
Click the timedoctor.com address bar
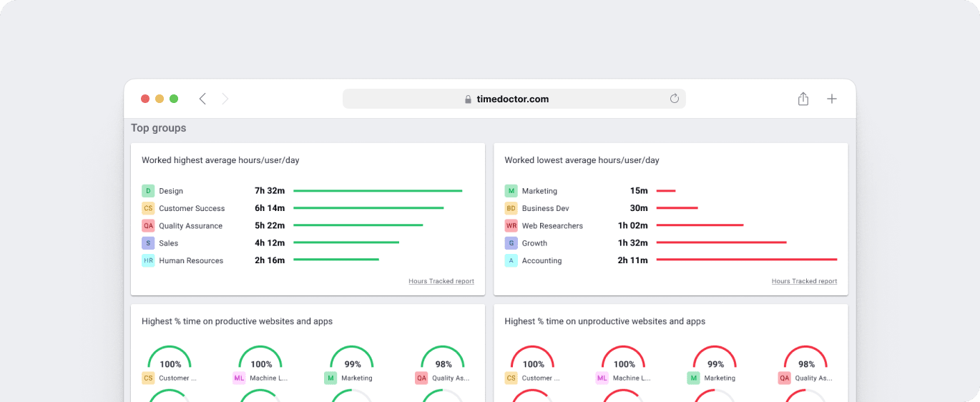(513, 99)
